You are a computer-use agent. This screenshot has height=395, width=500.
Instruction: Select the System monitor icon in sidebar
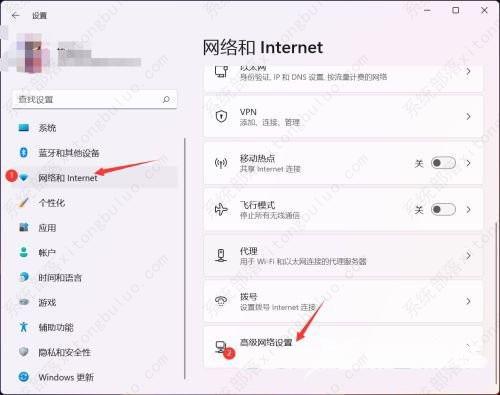click(x=24, y=128)
